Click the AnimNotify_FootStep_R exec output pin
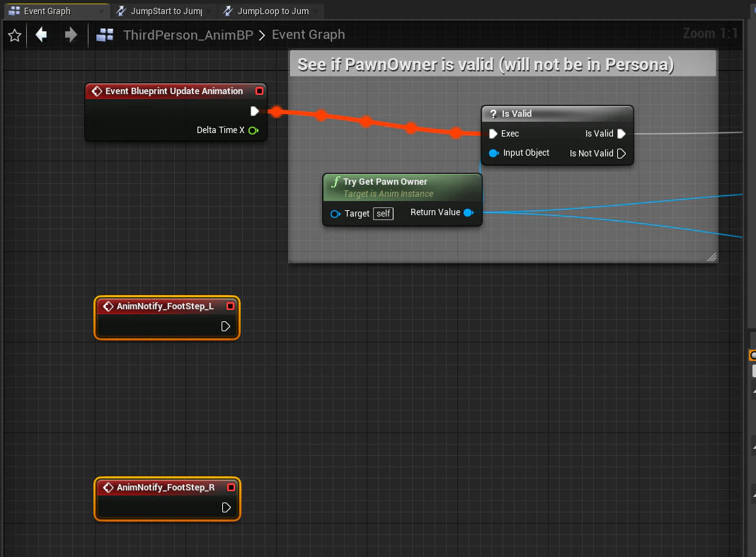 pyautogui.click(x=226, y=507)
